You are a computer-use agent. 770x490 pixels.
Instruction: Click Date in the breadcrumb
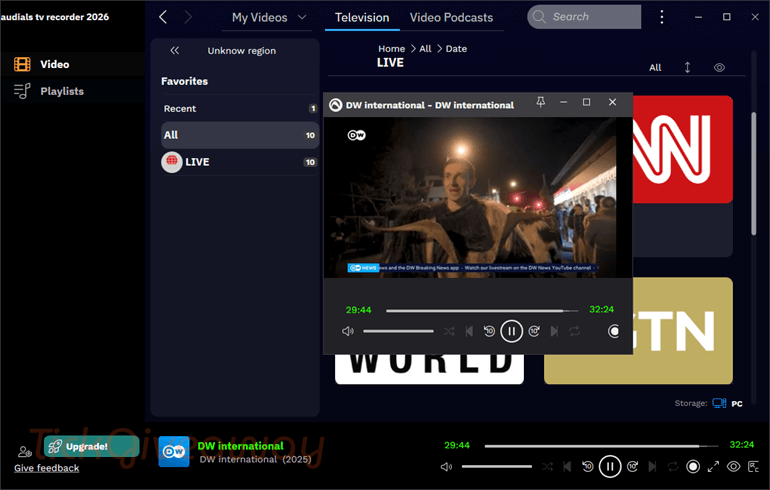point(456,49)
